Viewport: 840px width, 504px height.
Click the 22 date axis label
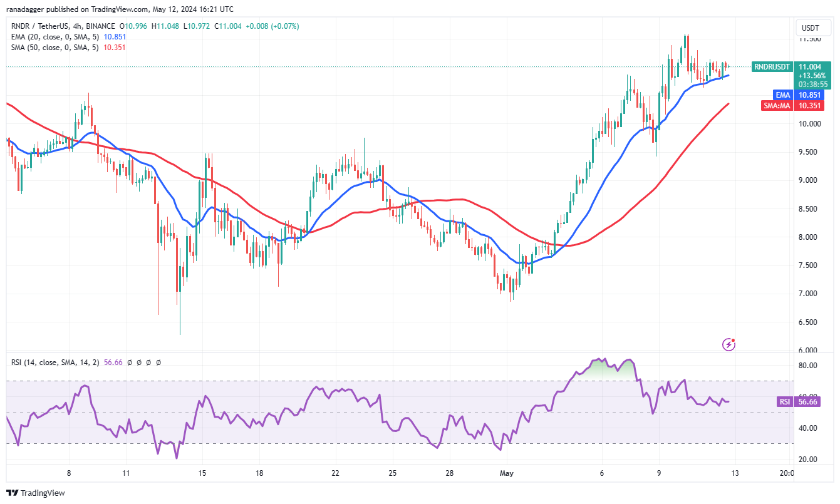tap(335, 473)
